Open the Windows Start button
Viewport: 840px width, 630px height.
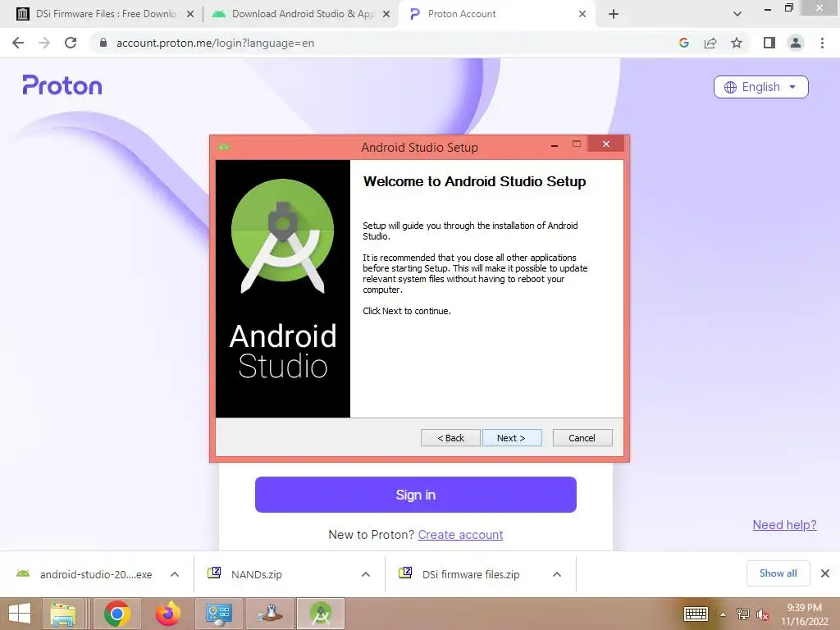point(20,614)
